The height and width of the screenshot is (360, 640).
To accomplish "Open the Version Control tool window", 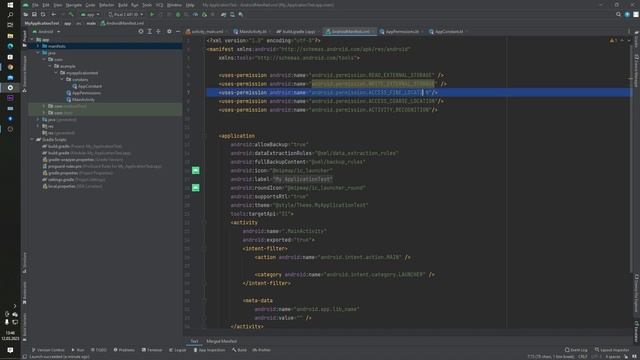I will tap(48, 350).
